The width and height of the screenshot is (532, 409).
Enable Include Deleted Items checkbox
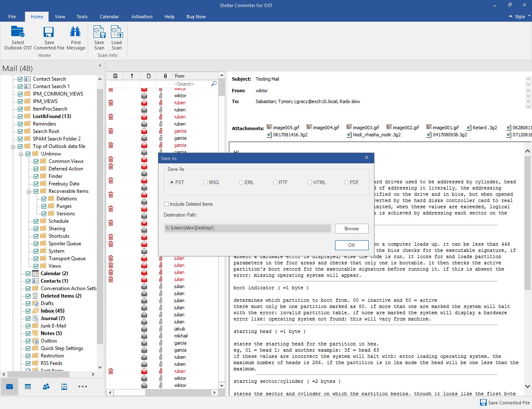point(167,204)
